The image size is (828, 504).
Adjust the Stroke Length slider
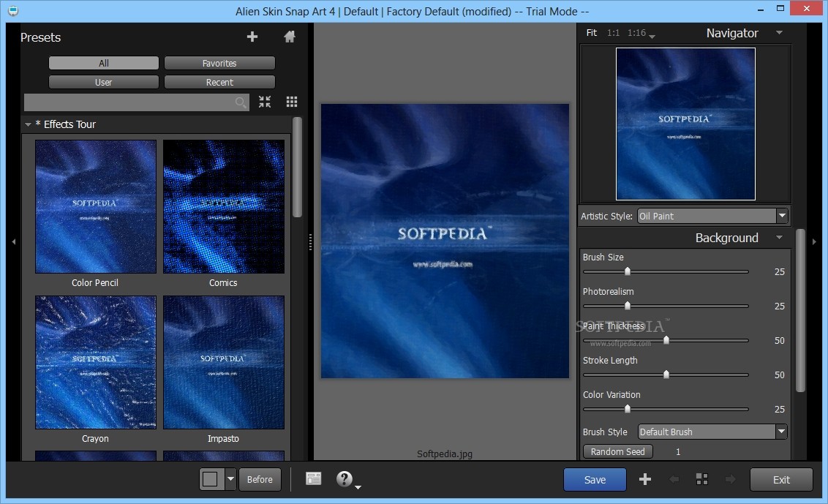[x=666, y=375]
